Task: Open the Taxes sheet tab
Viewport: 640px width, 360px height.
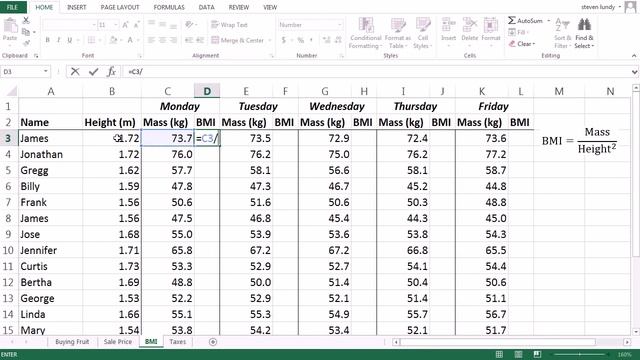Action: pyautogui.click(x=178, y=342)
